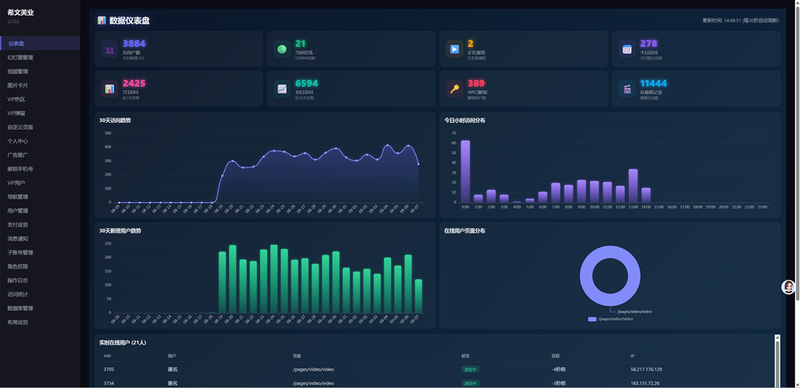Click the total users icon beside 3884
The height and width of the screenshot is (388, 800).
(x=109, y=50)
